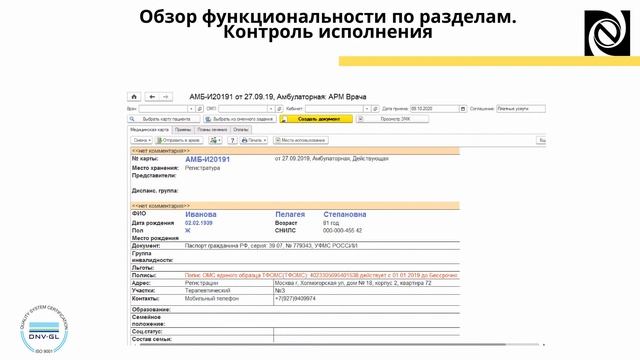The height and width of the screenshot is (360, 640).
Task: Click the Регистратура storage location text
Action: click(x=202, y=168)
